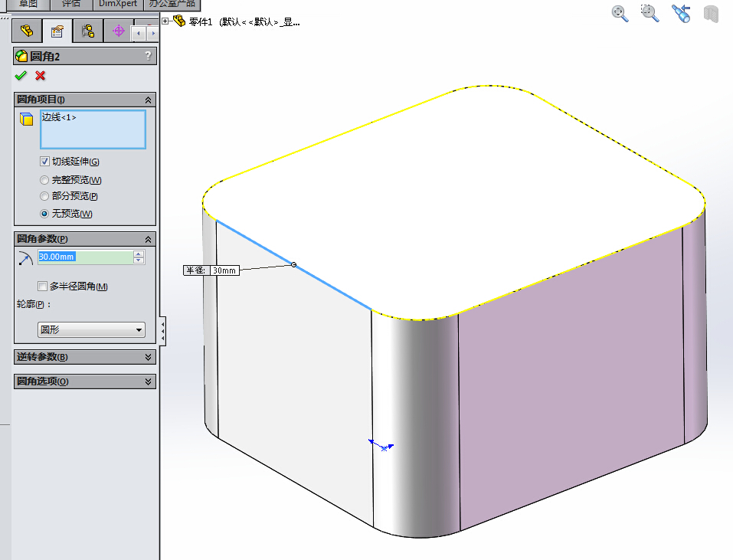Screen dimensions: 733x560
Task: Click the radius arc icon beside 30.00mm
Action: pyautogui.click(x=25, y=258)
